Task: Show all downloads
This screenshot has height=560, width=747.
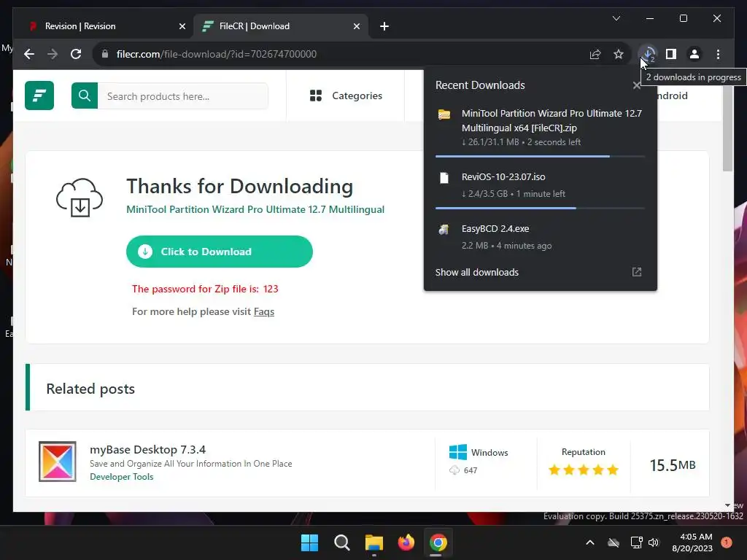Action: [x=477, y=273]
